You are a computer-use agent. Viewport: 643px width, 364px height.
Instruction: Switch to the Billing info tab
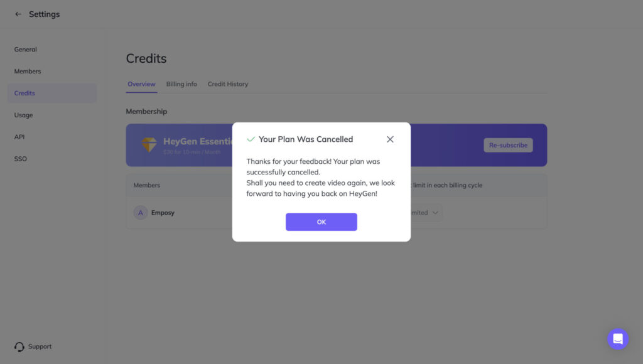pyautogui.click(x=181, y=84)
